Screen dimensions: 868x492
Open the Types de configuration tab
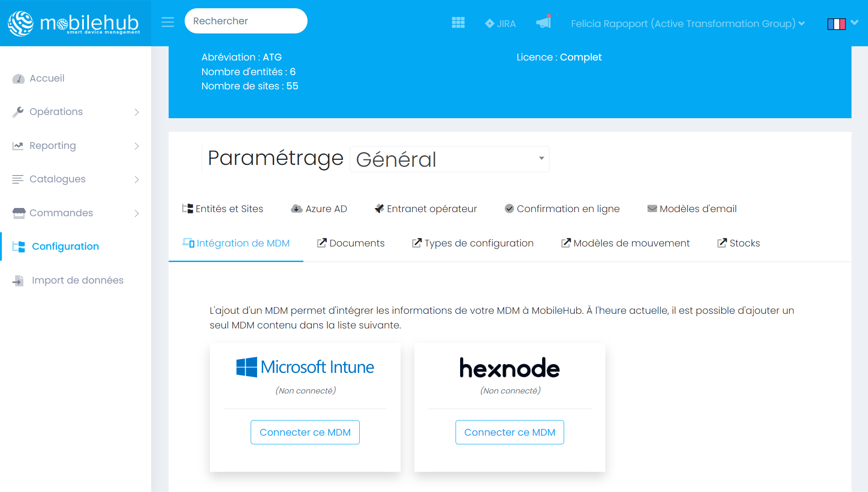pyautogui.click(x=473, y=243)
